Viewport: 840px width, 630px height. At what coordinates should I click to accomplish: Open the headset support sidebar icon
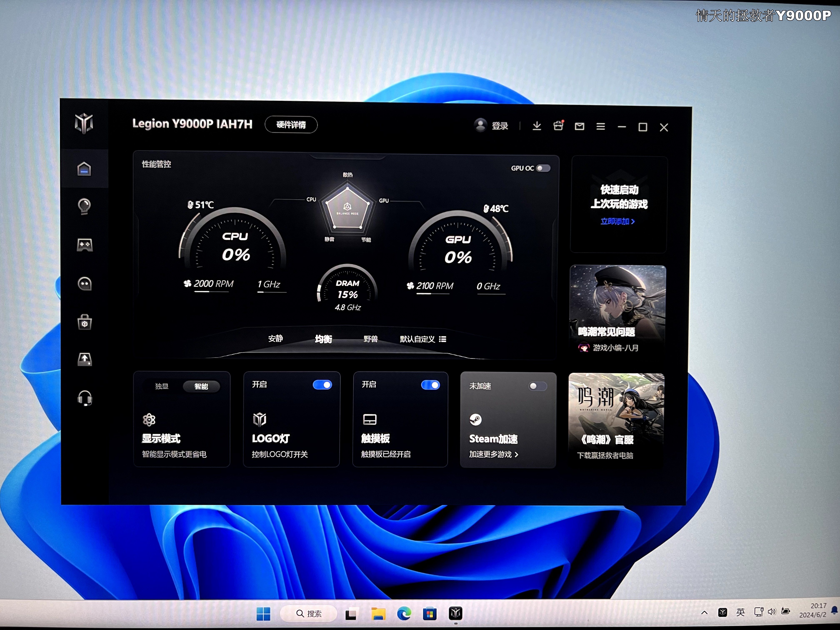click(85, 398)
